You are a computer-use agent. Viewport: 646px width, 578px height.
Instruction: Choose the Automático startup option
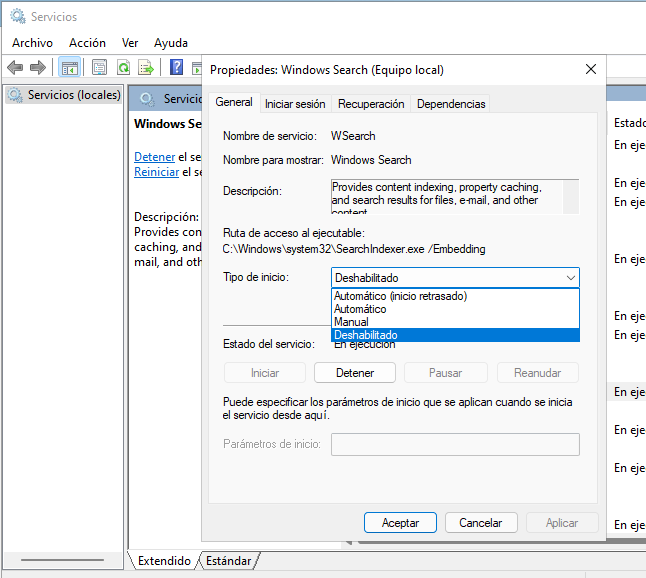(455, 309)
